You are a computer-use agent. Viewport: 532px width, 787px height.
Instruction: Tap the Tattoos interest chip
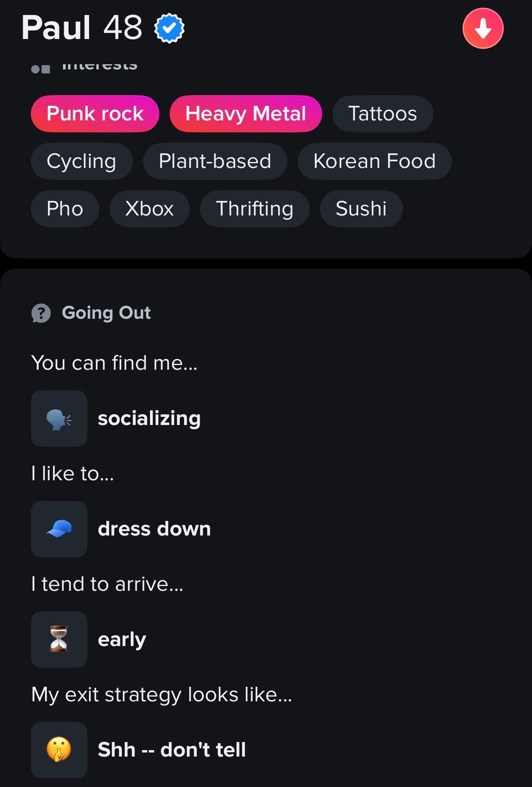pyautogui.click(x=383, y=114)
